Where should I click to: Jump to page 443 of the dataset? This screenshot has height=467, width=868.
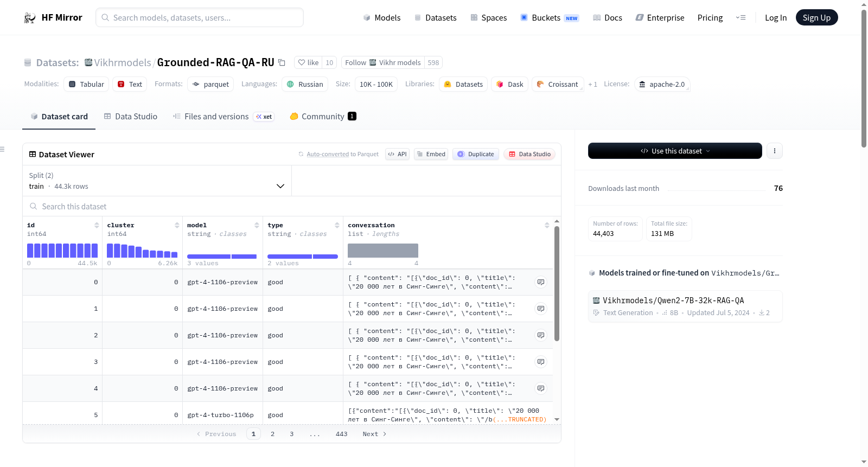click(341, 434)
